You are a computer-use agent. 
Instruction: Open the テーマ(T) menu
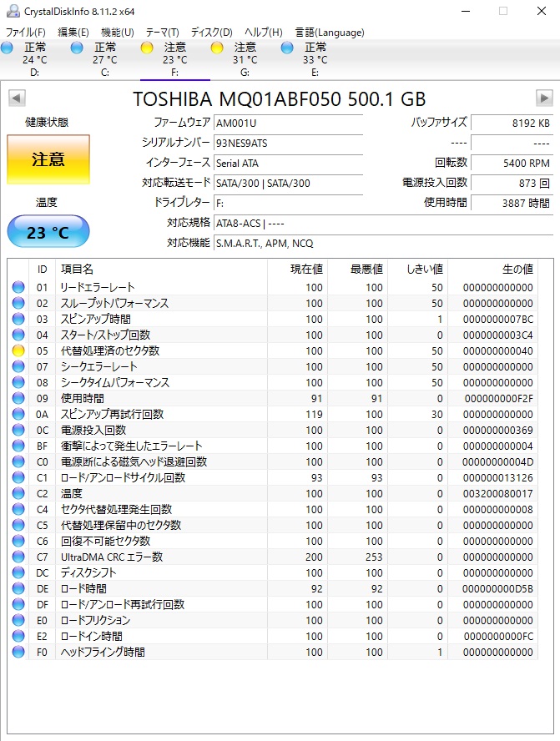(163, 33)
